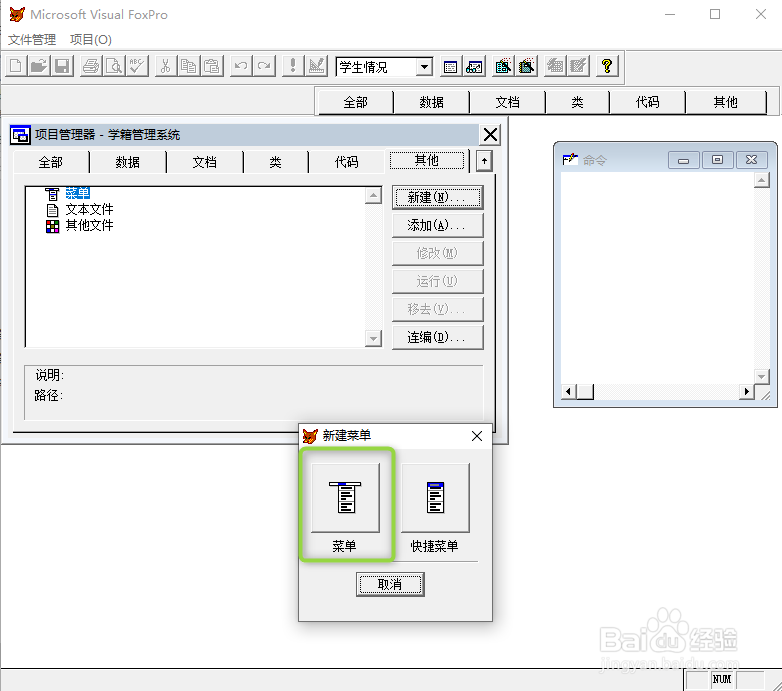The height and width of the screenshot is (691, 782).
Task: Open the database dropdown showing 学生情况
Action: (x=424, y=67)
